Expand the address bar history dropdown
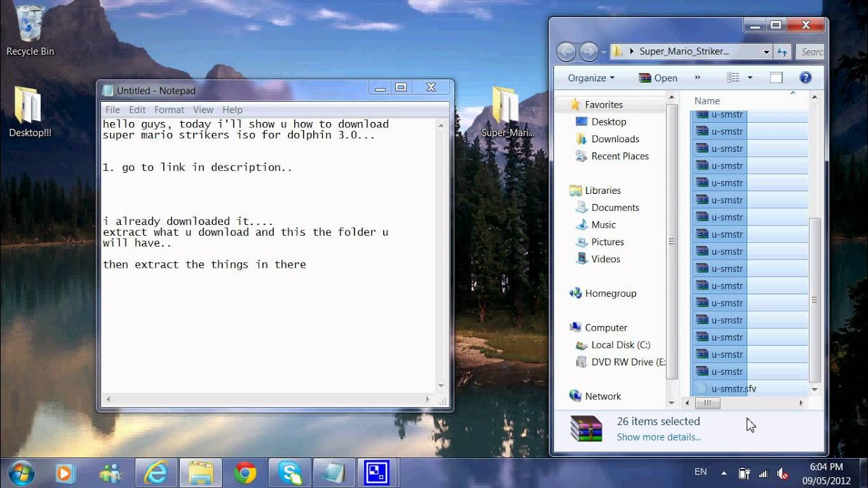The image size is (868, 488). coord(766,52)
